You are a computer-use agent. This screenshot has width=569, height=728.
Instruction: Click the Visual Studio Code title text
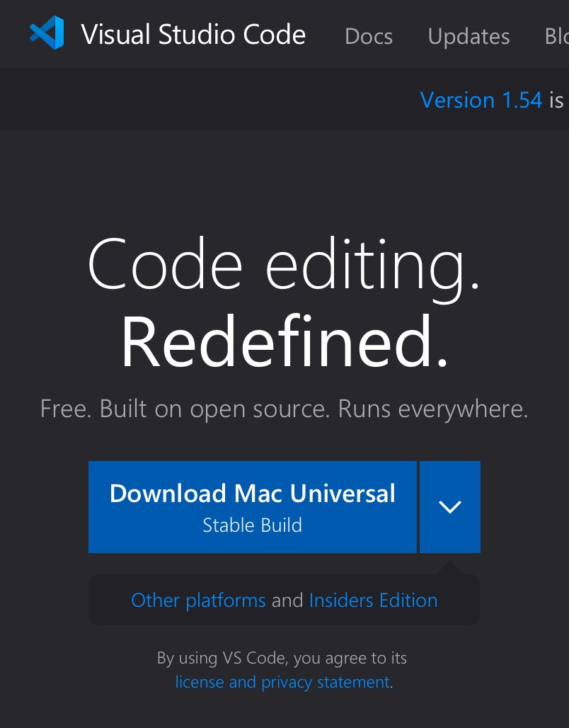[193, 35]
